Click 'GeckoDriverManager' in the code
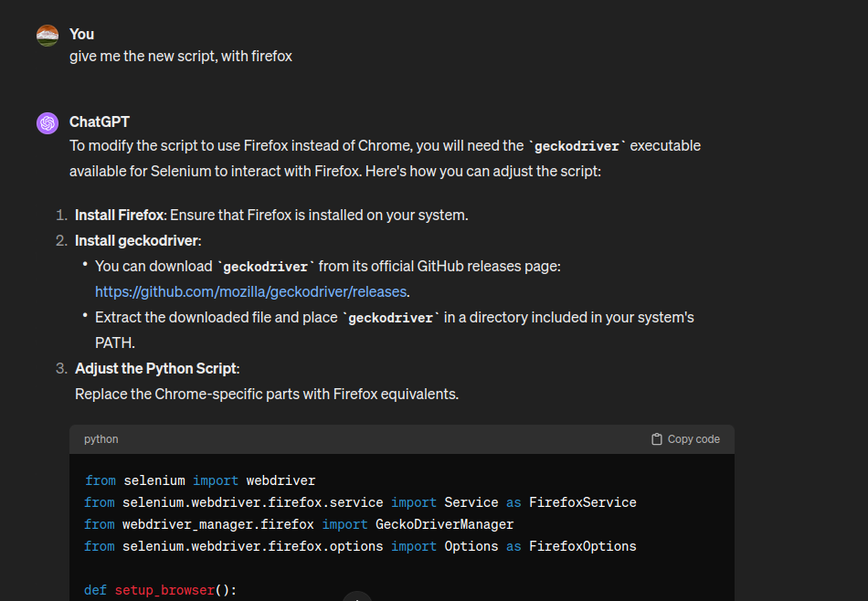This screenshot has width=868, height=601. coord(445,524)
